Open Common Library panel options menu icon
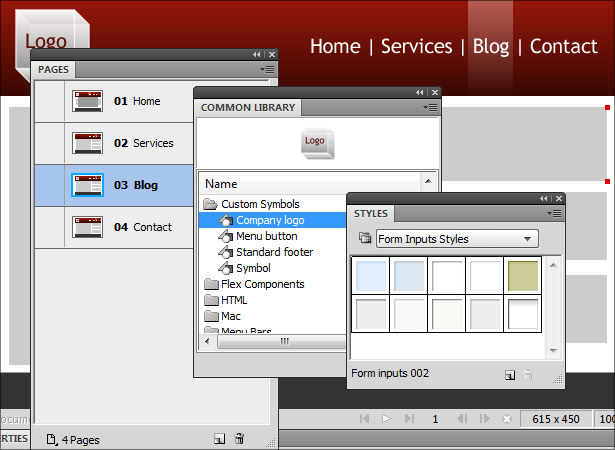The height and width of the screenshot is (450, 615). (x=430, y=107)
